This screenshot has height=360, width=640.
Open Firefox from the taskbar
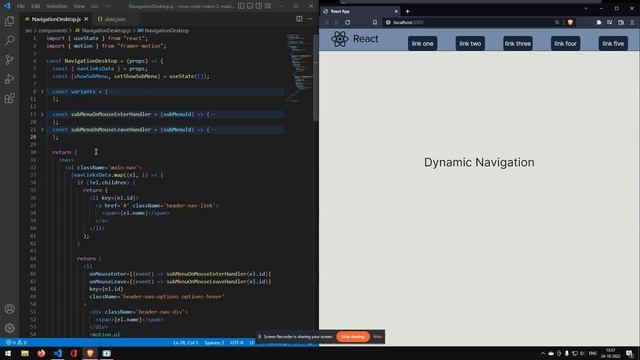click(x=41, y=353)
